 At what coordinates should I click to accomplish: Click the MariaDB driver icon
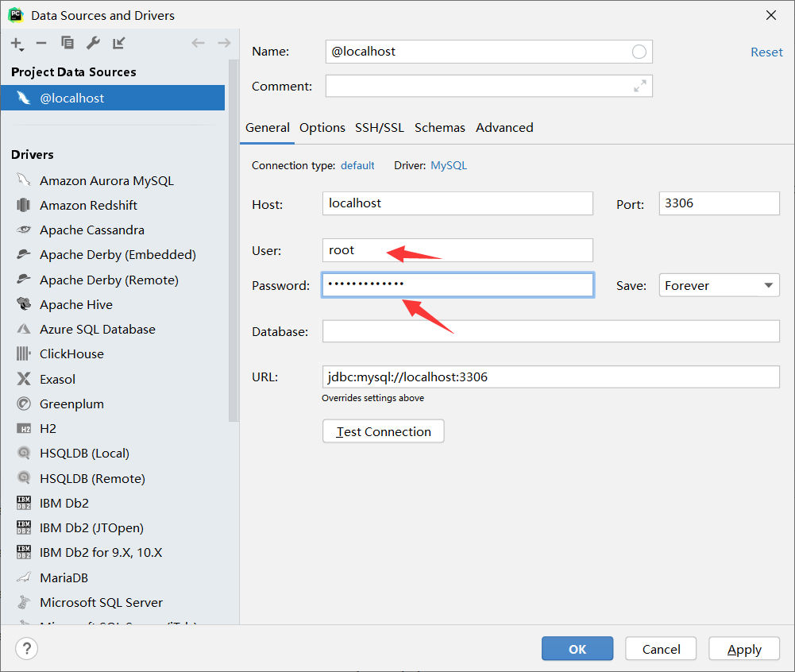[x=23, y=577]
